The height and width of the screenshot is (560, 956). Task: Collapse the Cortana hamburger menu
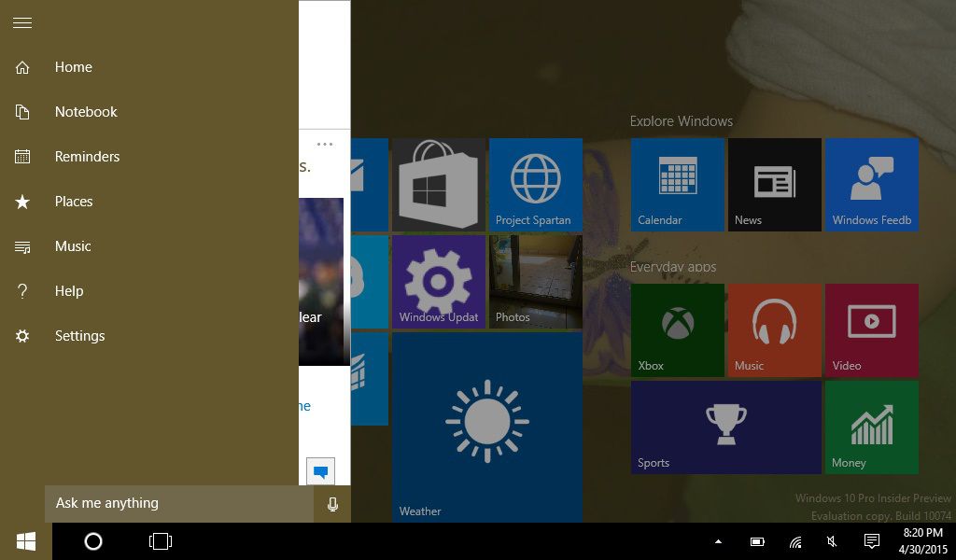(22, 22)
